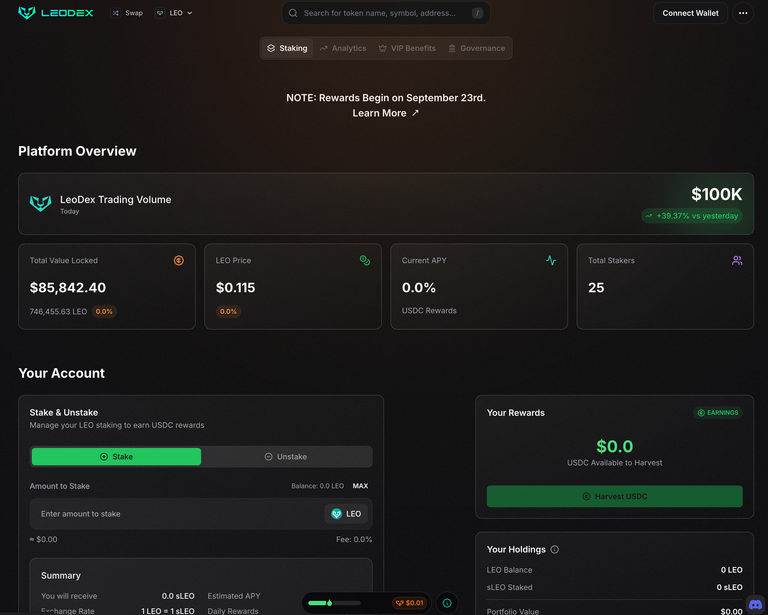Go to the Governance tab
Viewport: 768px width, 615px height.
pos(477,48)
